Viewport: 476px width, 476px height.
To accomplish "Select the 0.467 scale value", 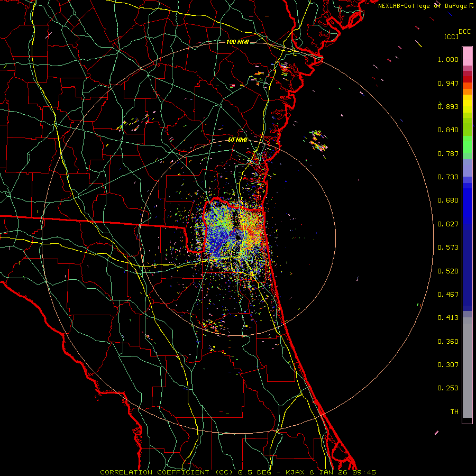I will point(448,295).
